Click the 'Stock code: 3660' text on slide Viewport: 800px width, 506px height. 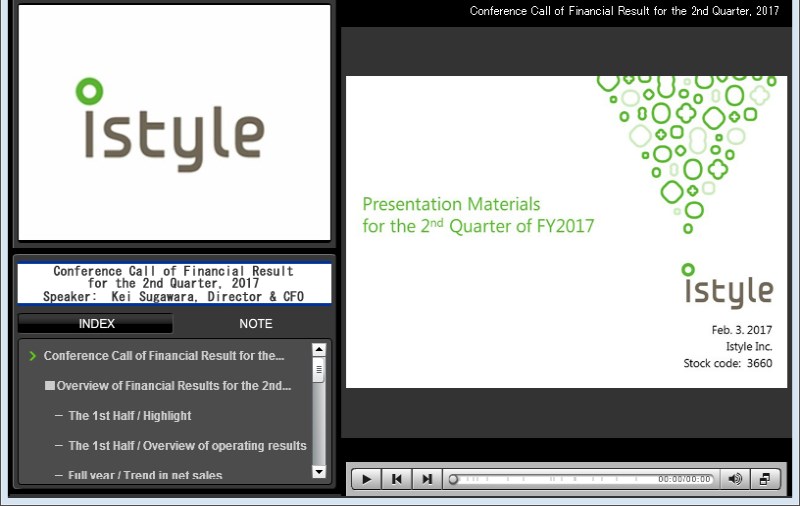(x=728, y=363)
